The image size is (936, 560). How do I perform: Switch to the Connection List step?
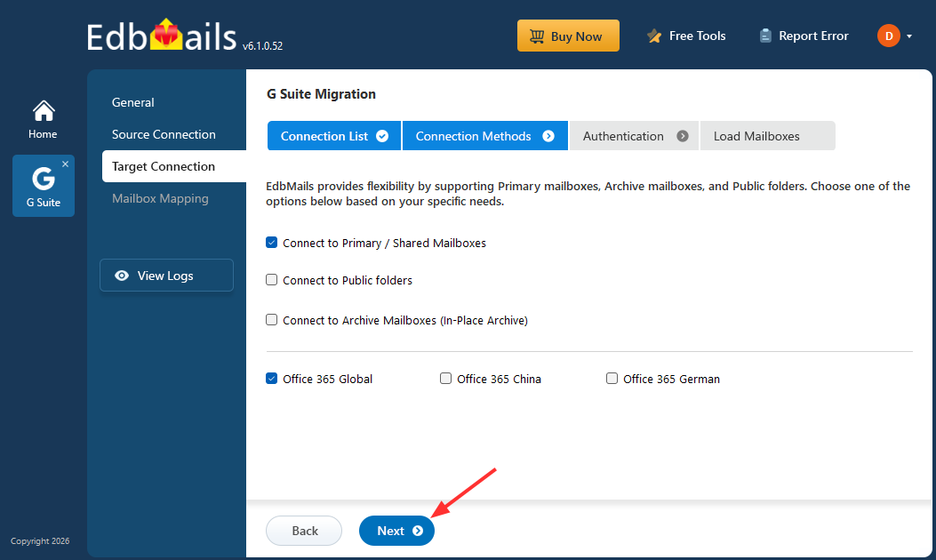[333, 136]
